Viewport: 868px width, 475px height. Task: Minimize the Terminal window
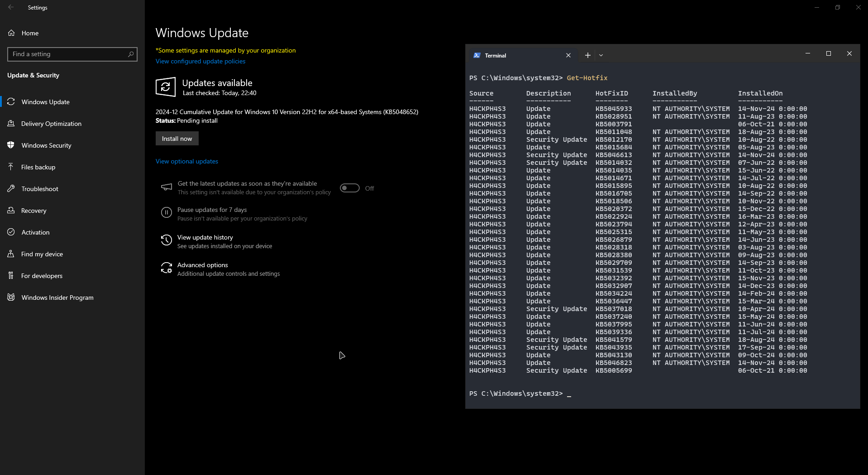808,53
